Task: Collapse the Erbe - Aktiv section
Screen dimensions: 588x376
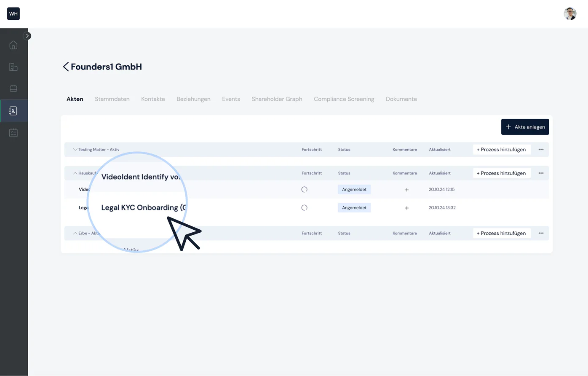Action: pos(75,233)
